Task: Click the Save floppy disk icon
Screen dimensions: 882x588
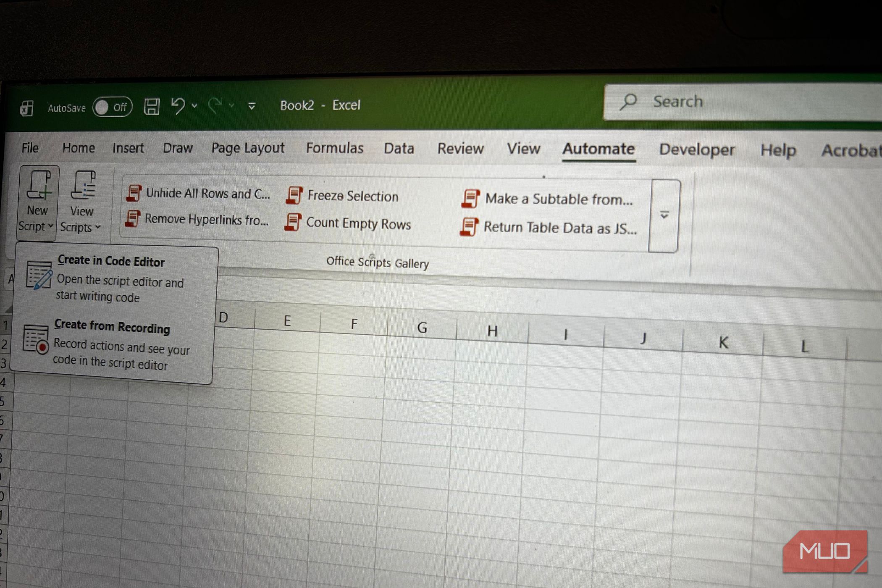Action: click(x=152, y=106)
